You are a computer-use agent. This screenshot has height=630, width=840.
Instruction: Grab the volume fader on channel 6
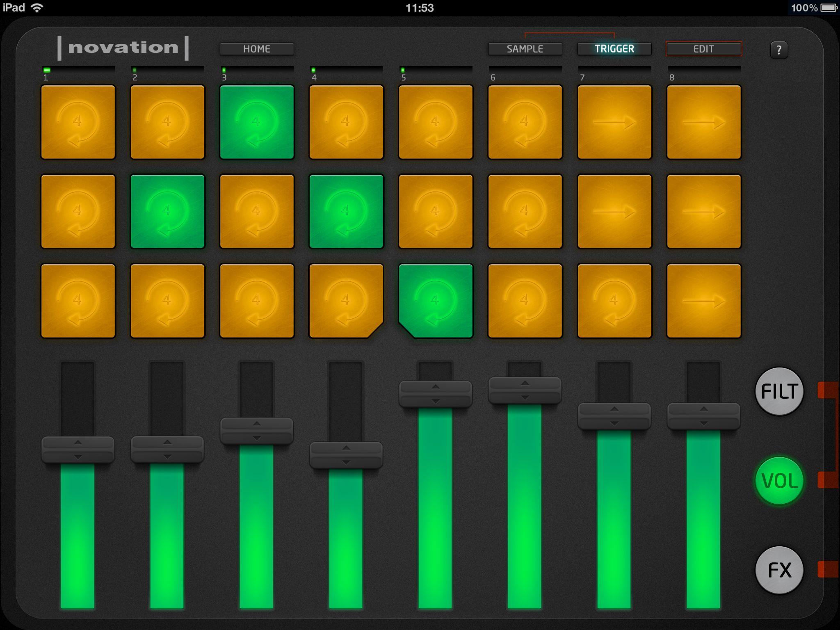point(525,390)
